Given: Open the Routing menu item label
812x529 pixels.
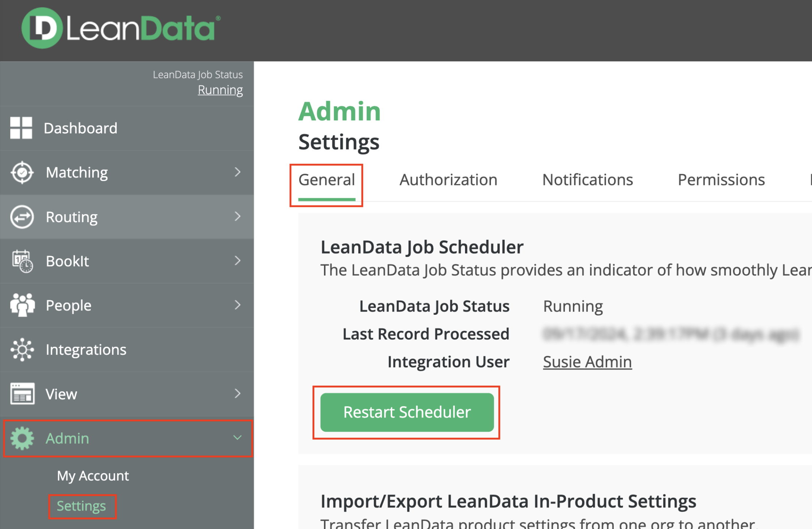Looking at the screenshot, I should 72,217.
